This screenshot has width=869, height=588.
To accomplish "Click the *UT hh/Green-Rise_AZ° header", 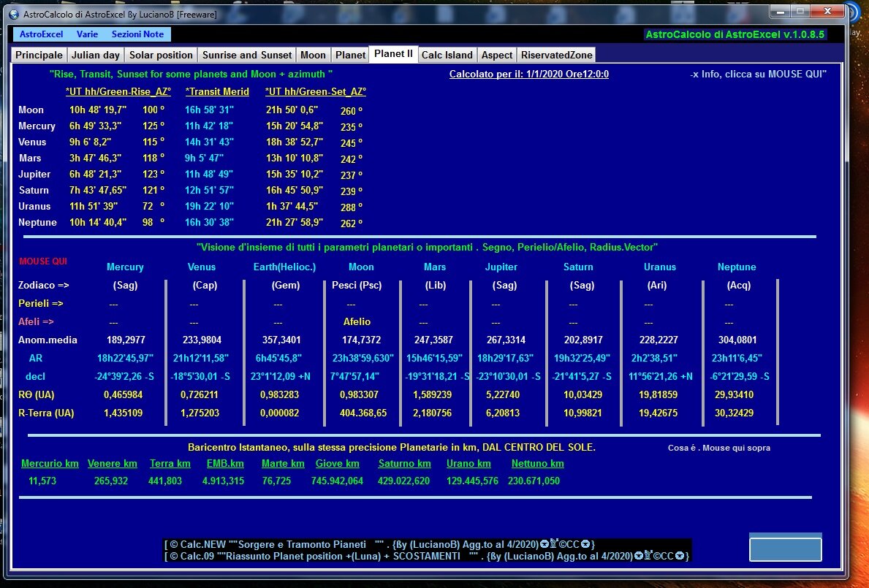I will 118,91.
